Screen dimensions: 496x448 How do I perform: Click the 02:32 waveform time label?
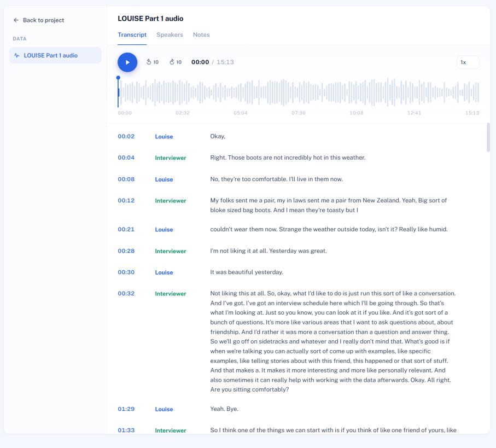tap(183, 113)
